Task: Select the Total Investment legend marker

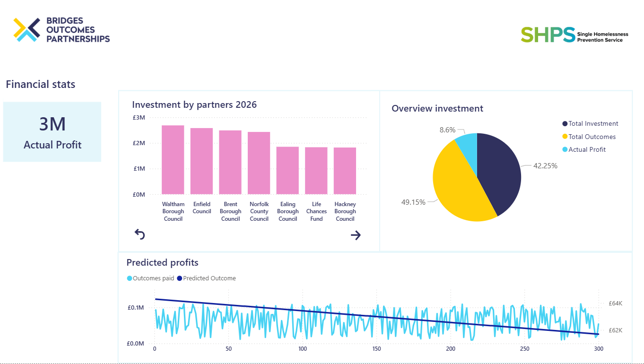Action: [x=565, y=124]
